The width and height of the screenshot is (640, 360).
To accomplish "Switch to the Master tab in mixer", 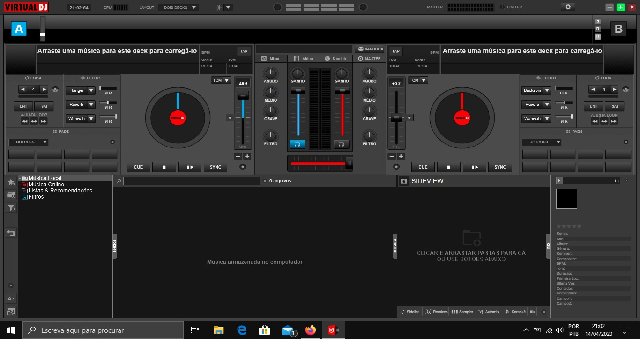I will 369,58.
